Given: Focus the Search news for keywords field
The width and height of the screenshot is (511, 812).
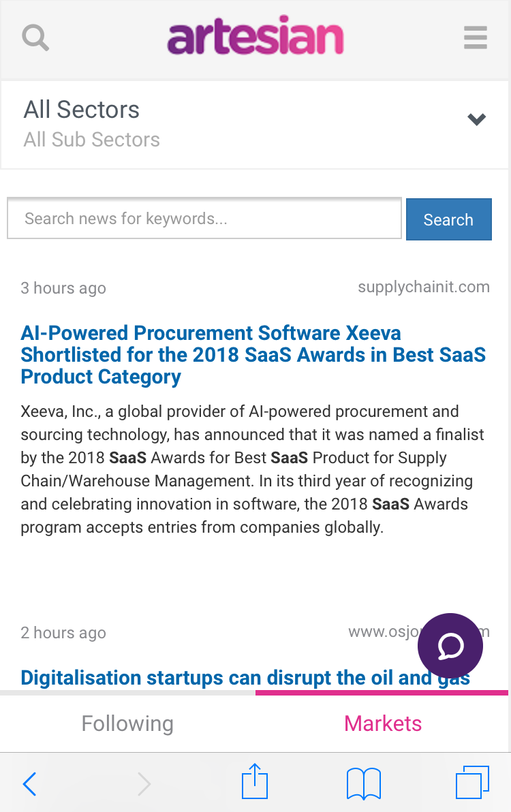Looking at the screenshot, I should click(x=204, y=218).
